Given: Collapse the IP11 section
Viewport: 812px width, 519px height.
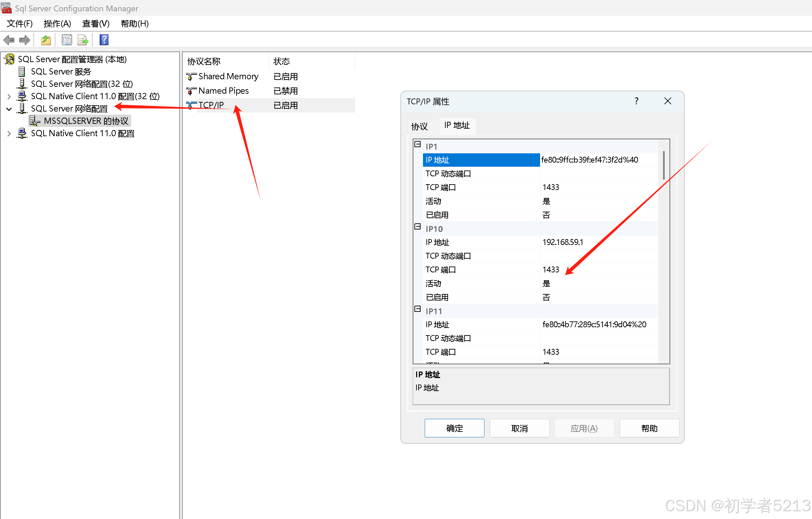Looking at the screenshot, I should coord(418,309).
